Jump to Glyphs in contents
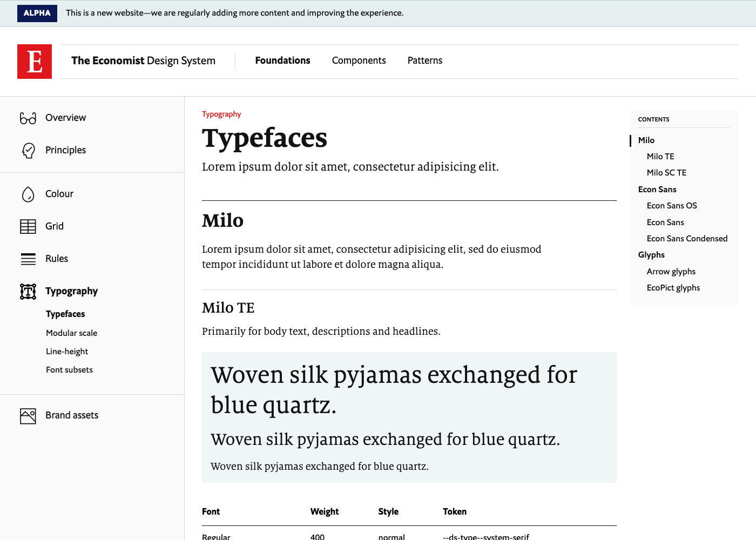756x540 pixels. pos(651,255)
